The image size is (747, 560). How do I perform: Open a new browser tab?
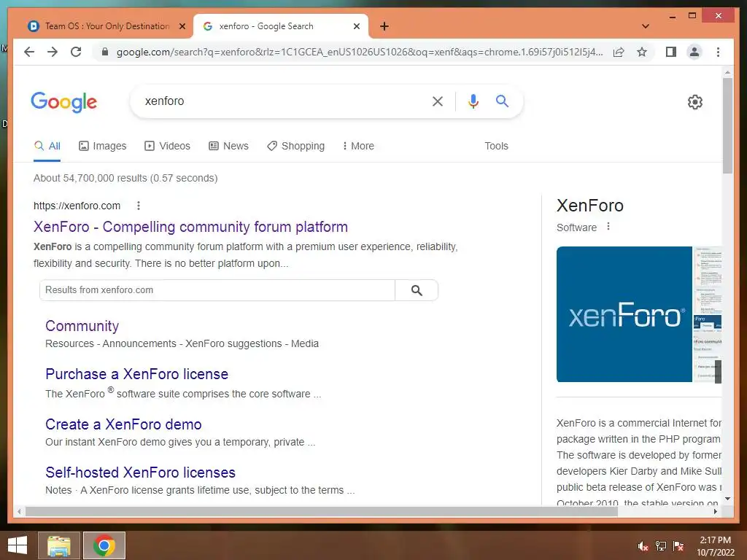click(384, 26)
